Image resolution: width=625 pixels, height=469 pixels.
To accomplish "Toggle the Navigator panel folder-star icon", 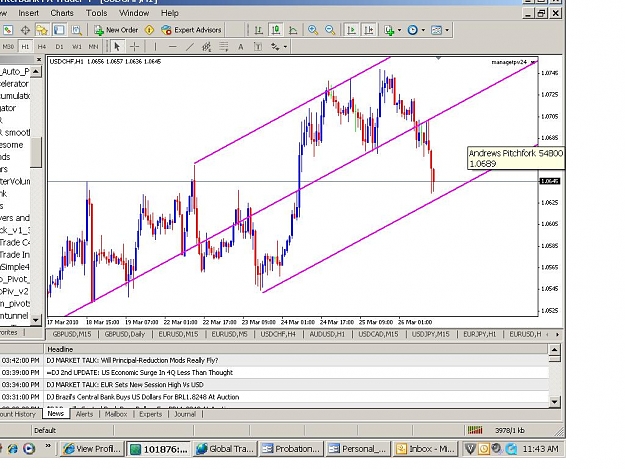I will coord(42,30).
